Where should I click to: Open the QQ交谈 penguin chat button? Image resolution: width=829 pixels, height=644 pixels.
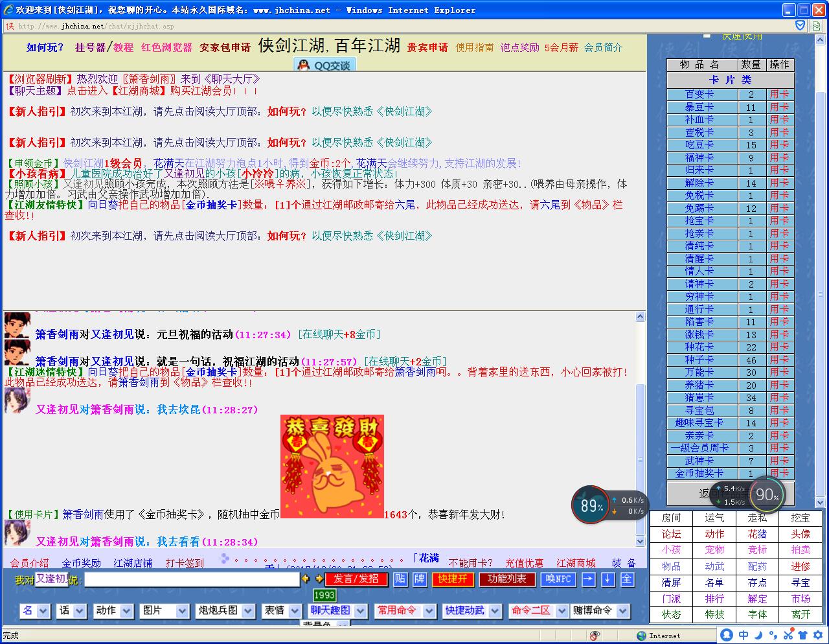(x=324, y=65)
